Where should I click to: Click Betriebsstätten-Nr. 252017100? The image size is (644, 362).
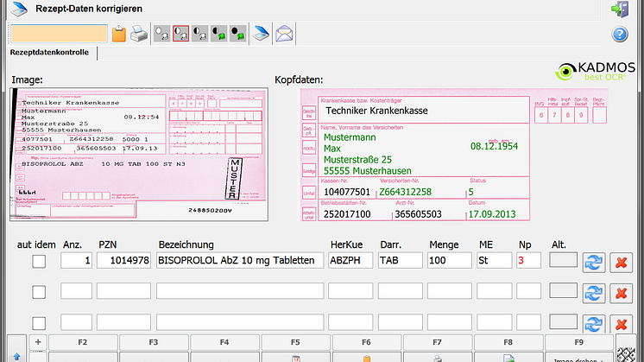(347, 214)
